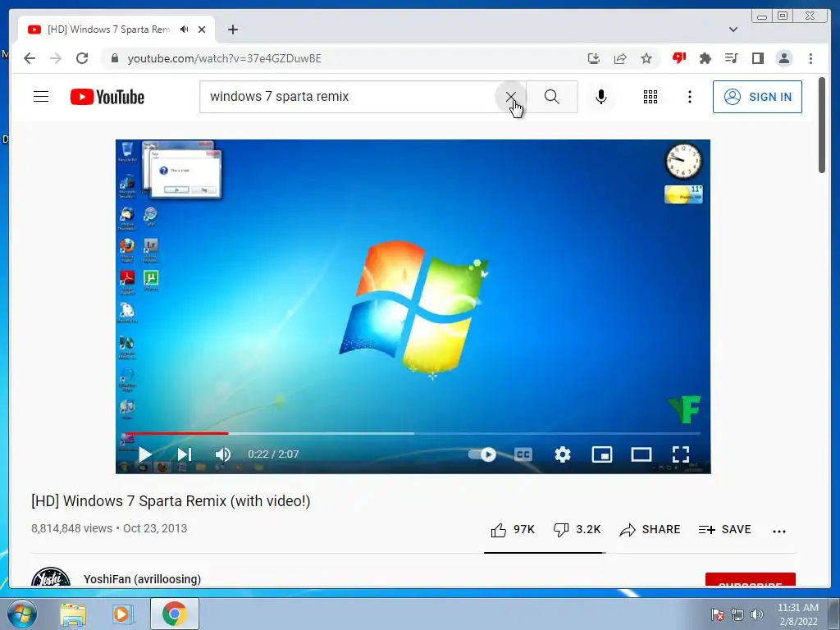This screenshot has width=840, height=630.
Task: Click SAVE to add to playlist
Action: tap(725, 529)
